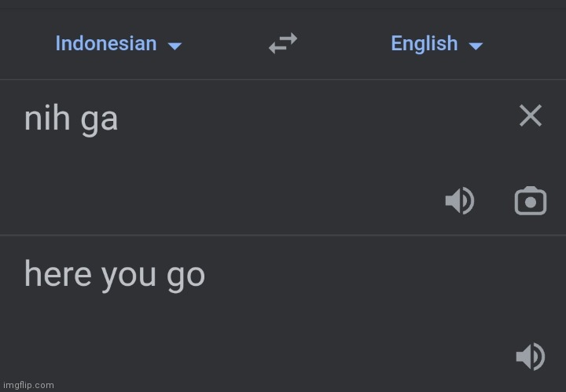Tap the word "nih" in source text

[x=47, y=118]
